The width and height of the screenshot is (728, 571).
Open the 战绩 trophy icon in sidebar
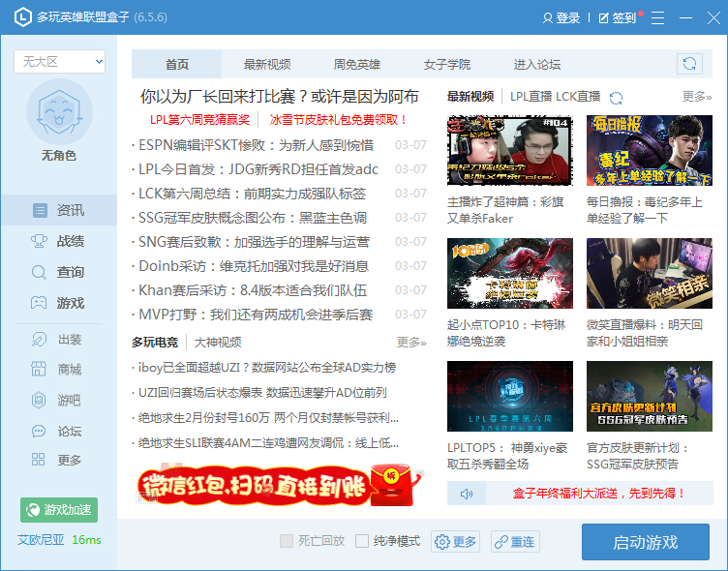pos(40,241)
